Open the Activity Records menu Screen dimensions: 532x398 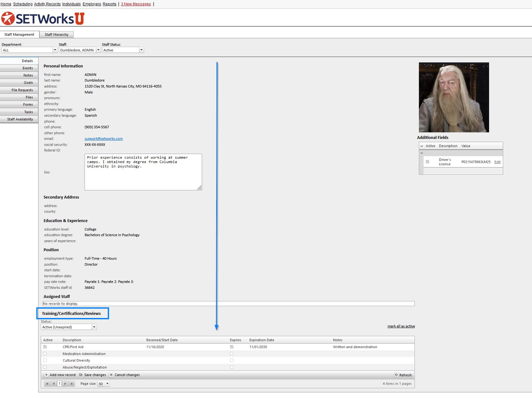click(47, 4)
